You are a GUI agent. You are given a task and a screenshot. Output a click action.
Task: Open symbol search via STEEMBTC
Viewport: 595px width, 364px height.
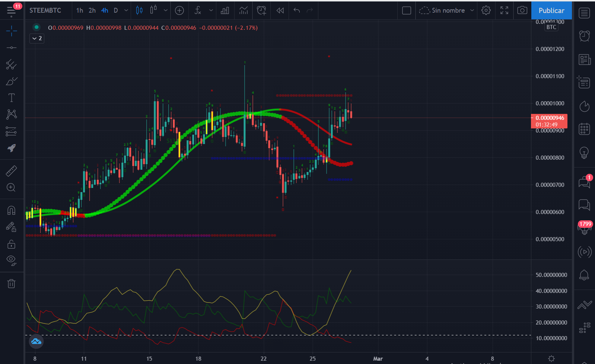click(x=45, y=10)
